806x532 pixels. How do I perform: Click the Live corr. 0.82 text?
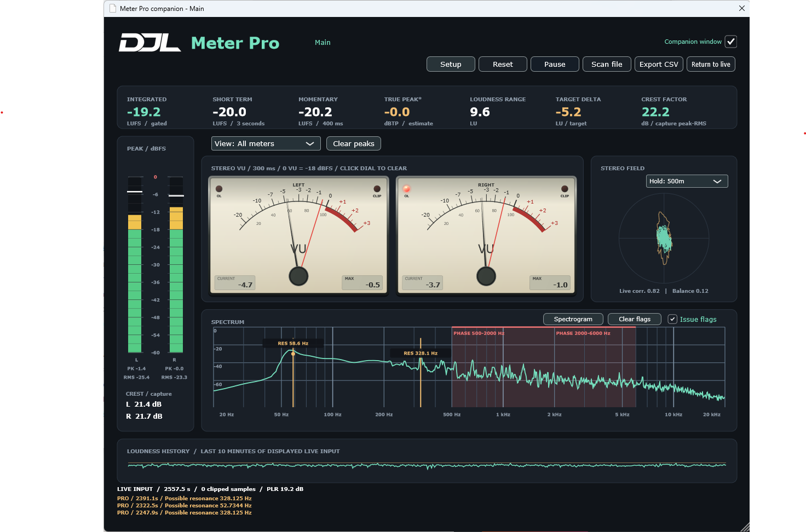(x=640, y=291)
